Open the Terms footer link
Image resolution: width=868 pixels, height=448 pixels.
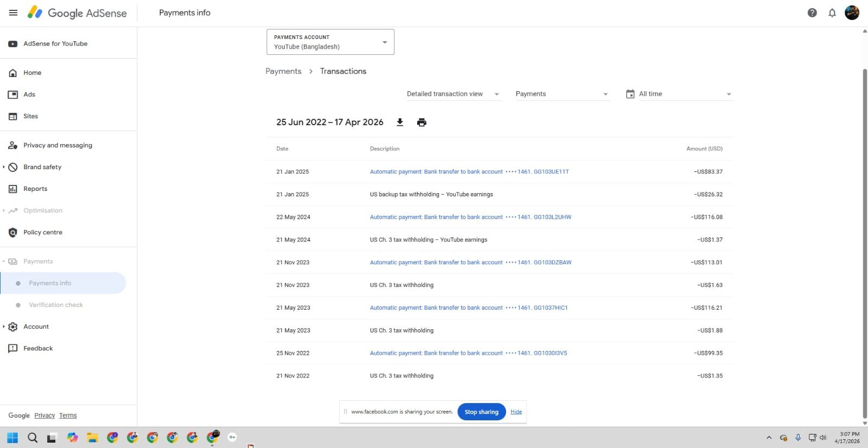[68, 415]
